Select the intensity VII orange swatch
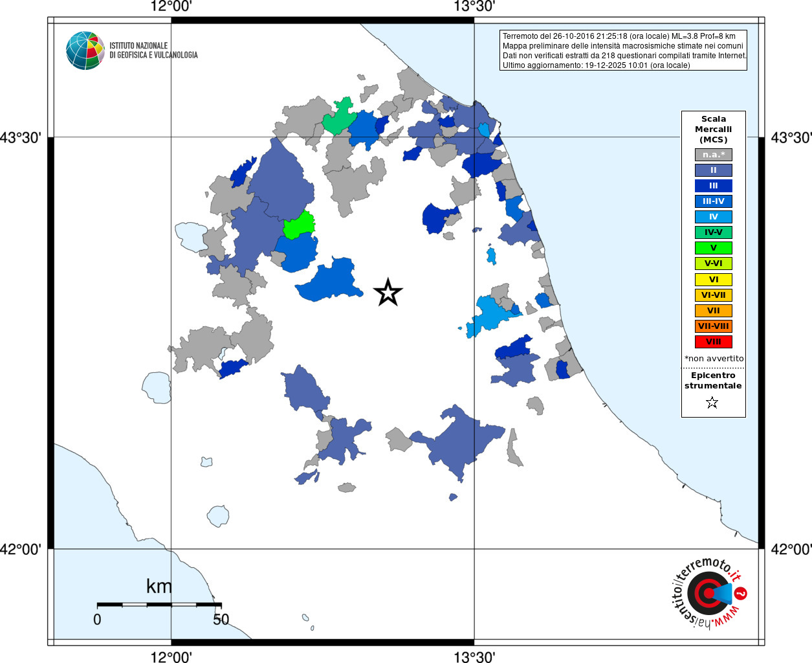 [x=714, y=311]
